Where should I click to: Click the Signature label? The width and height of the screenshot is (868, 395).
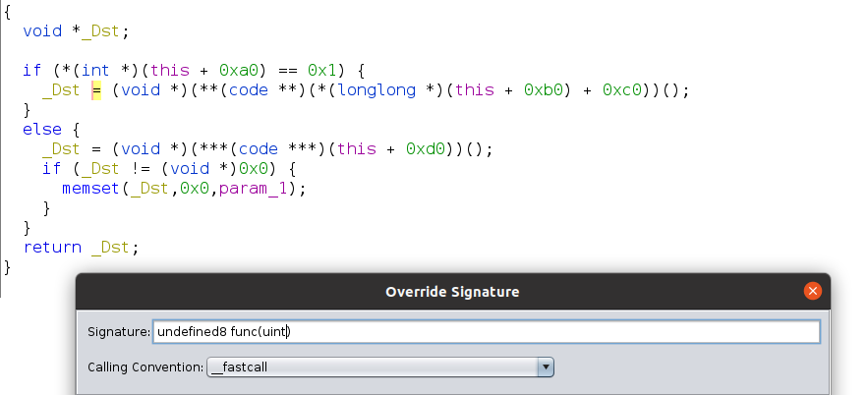119,332
